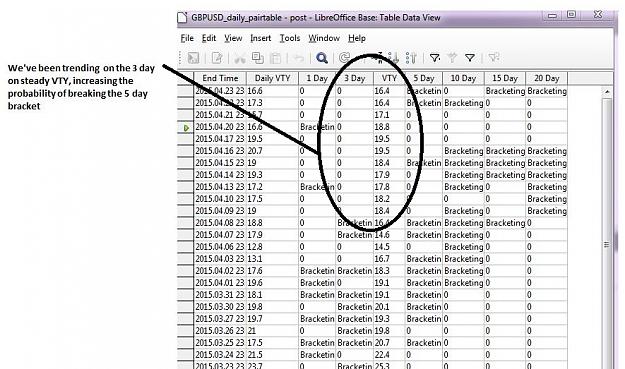Image resolution: width=625 pixels, height=369 pixels.
Task: Open Find Record with the magnifier icon
Action: pyautogui.click(x=322, y=58)
